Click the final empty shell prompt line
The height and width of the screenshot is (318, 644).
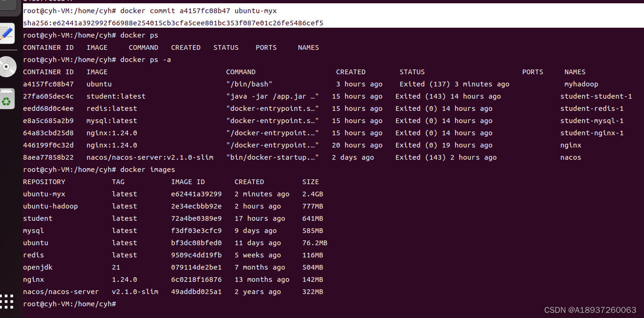click(x=70, y=304)
